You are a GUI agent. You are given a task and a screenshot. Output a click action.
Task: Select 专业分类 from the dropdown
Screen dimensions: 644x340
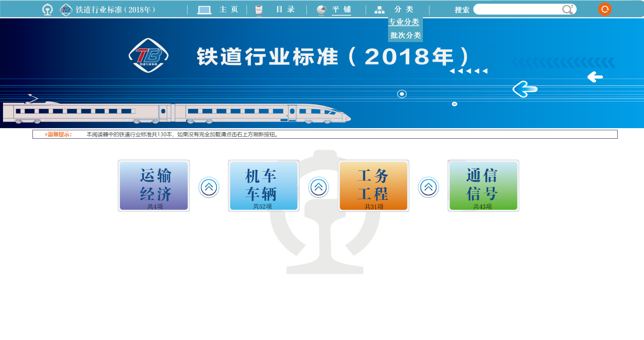[404, 22]
